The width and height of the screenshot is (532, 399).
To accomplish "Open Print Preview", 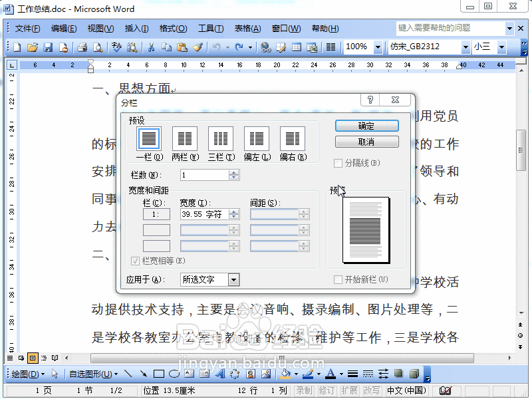I will (98, 47).
